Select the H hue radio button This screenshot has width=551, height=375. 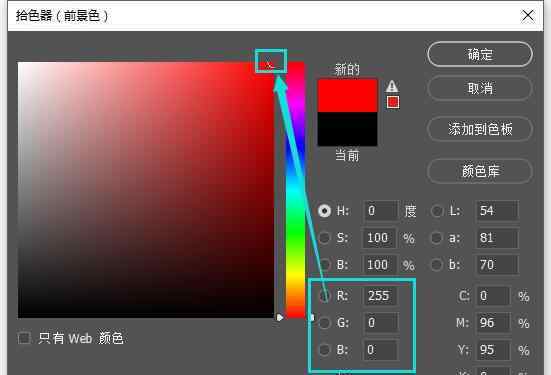click(324, 211)
